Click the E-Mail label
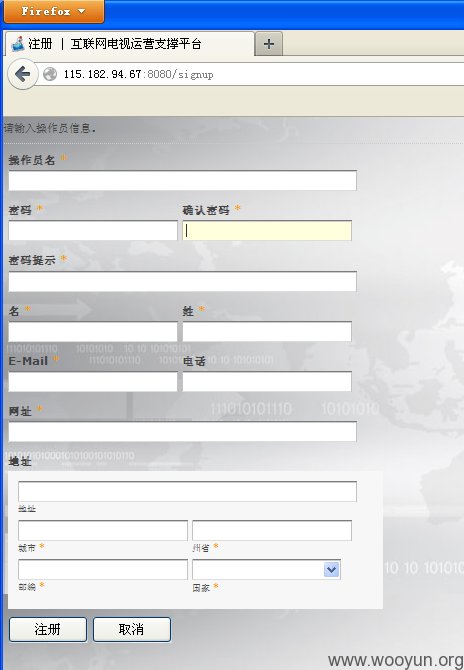Viewport: 464px width, 670px height. coord(28,361)
